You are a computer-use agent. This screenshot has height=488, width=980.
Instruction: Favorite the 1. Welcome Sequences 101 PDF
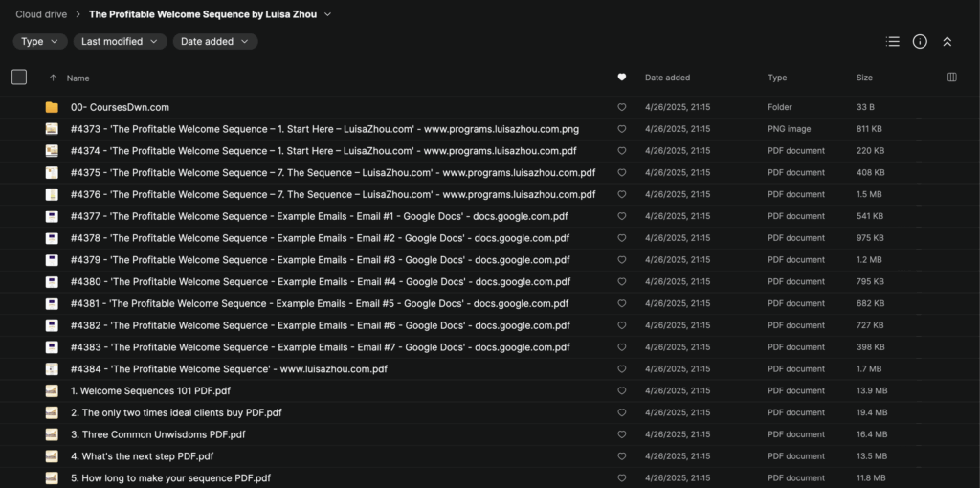(x=621, y=390)
